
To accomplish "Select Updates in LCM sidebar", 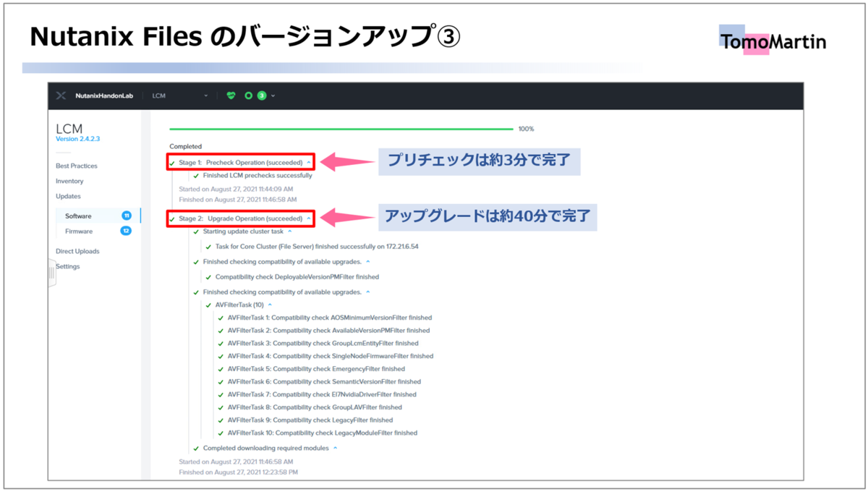I will pyautogui.click(x=68, y=196).
